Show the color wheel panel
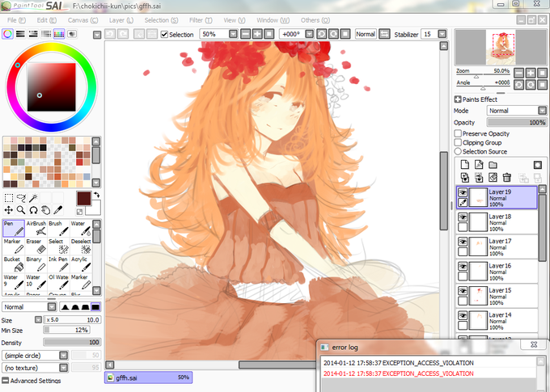This screenshot has height=392, width=550. (x=8, y=34)
